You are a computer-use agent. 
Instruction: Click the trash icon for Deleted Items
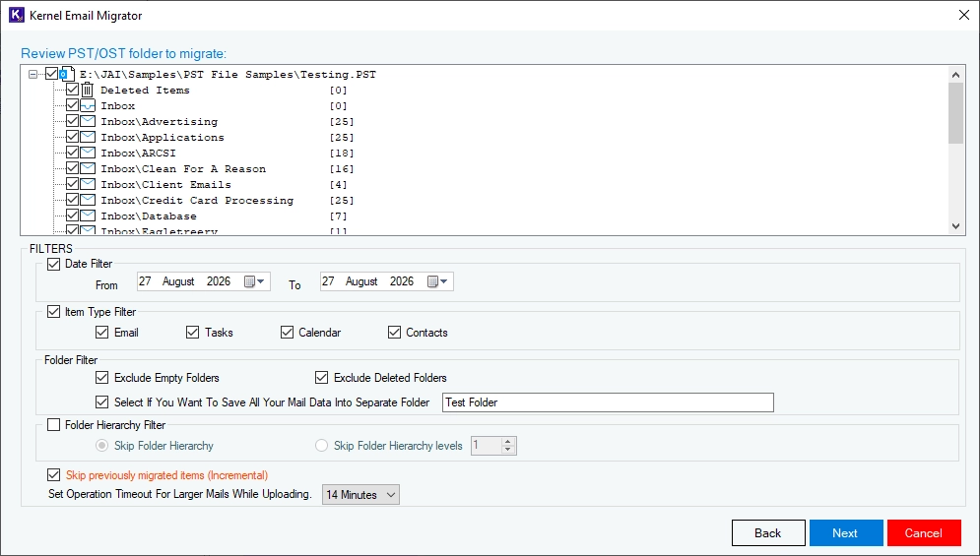[x=88, y=90]
